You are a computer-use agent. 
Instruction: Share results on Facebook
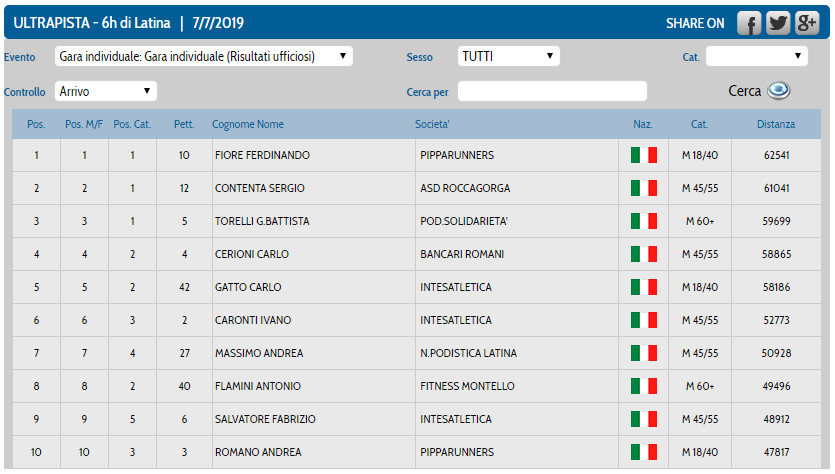pyautogui.click(x=749, y=23)
